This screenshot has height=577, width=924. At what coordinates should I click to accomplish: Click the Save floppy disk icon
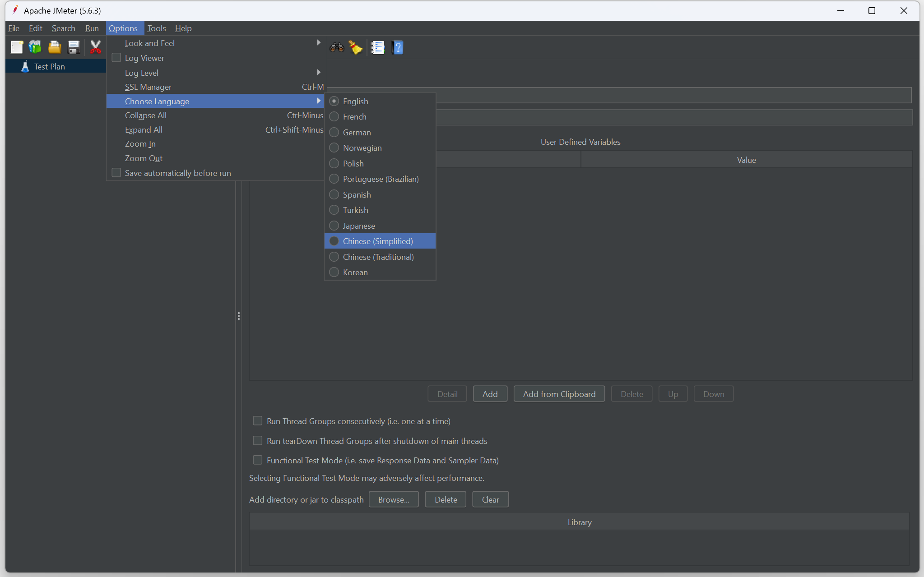click(x=74, y=47)
